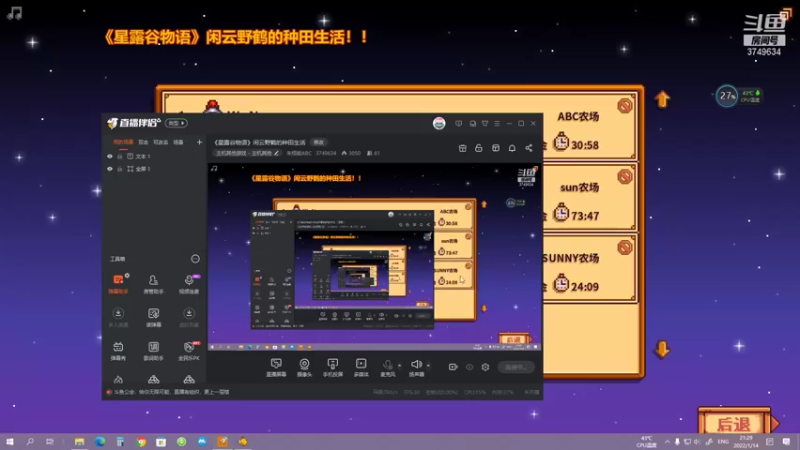This screenshot has width=800, height=450.
Task: Switch to the fourth scenes tab
Action: [178, 142]
